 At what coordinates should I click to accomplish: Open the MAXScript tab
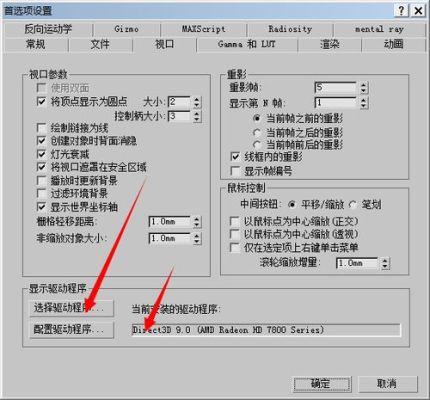(204, 29)
